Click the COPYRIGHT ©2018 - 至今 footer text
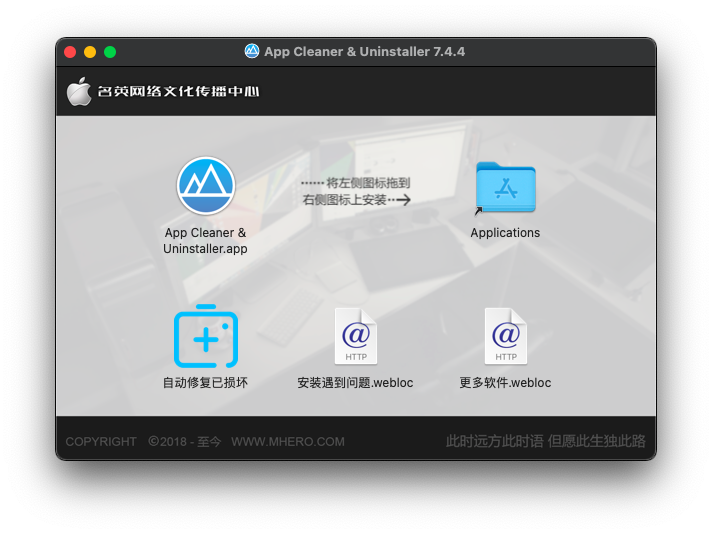The width and height of the screenshot is (712, 534). pos(143,441)
